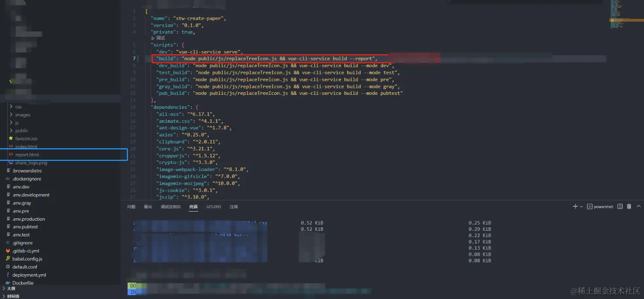Image resolution: width=644 pixels, height=299 pixels.
Task: Click line number 7 in the gutter
Action: pyautogui.click(x=134, y=59)
